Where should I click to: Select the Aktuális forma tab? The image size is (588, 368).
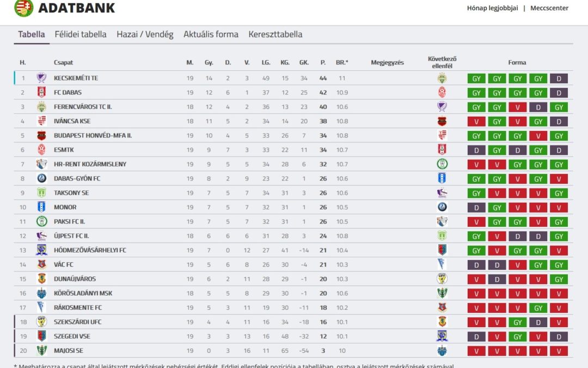[x=211, y=34]
